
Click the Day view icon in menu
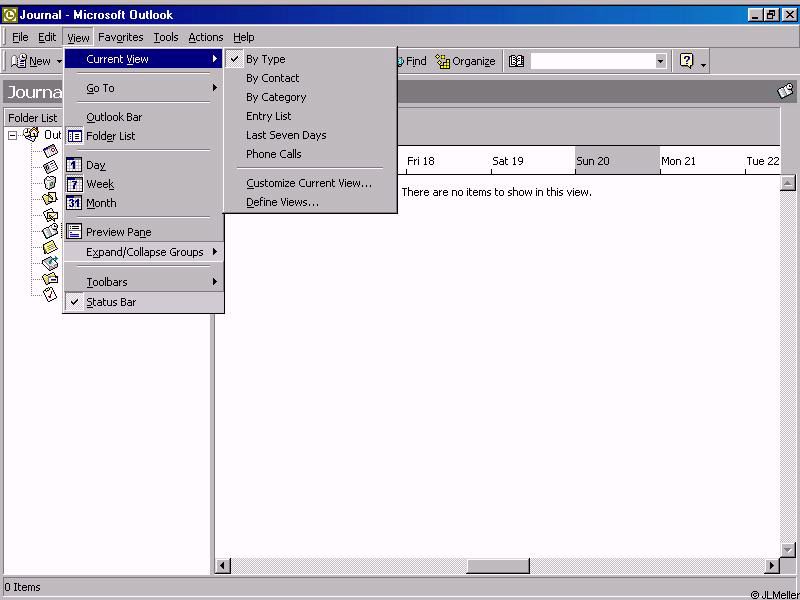[x=75, y=165]
